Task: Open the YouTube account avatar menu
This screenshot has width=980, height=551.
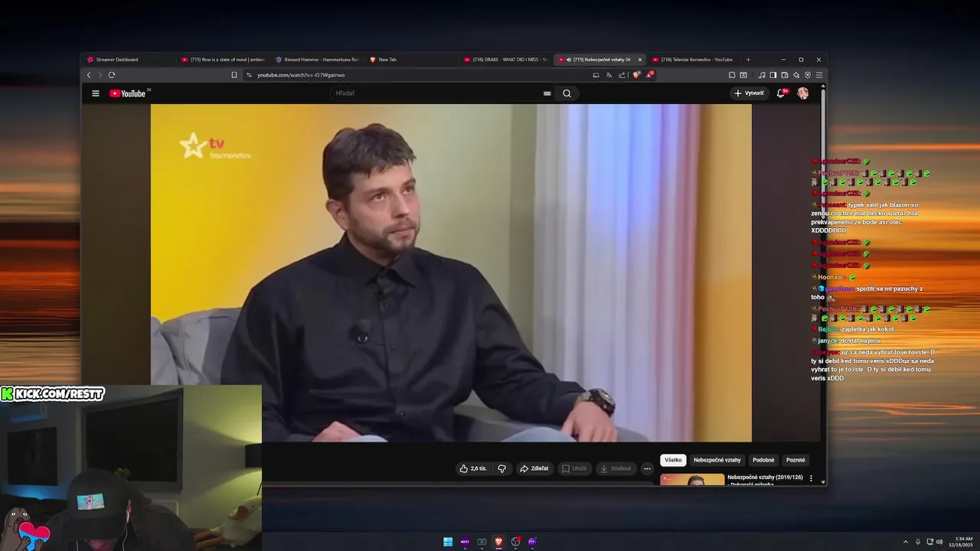Action: (802, 93)
